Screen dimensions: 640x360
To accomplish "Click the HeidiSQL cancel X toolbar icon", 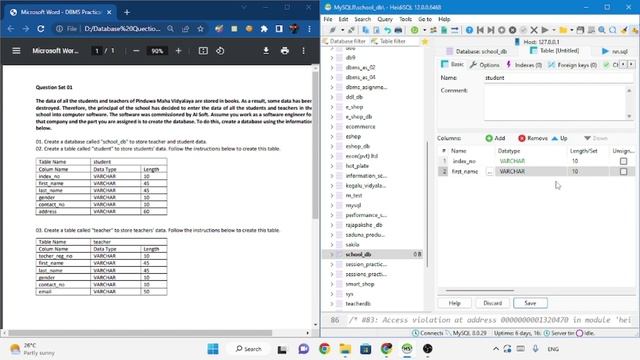I will 534,30.
